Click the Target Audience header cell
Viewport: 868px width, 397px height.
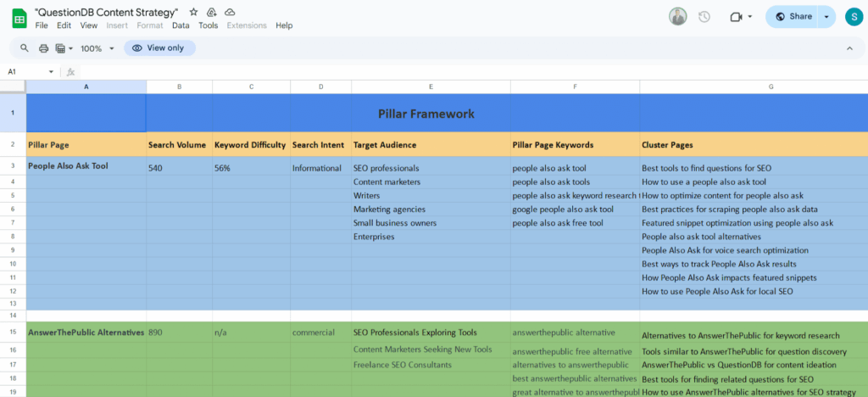[431, 145]
